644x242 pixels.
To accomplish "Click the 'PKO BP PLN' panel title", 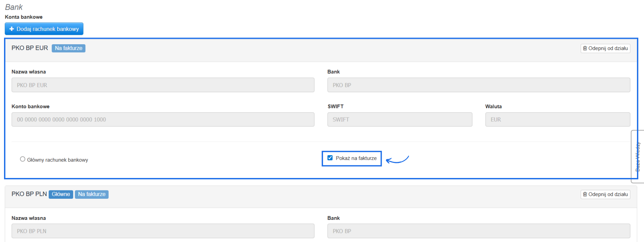I will pos(29,194).
